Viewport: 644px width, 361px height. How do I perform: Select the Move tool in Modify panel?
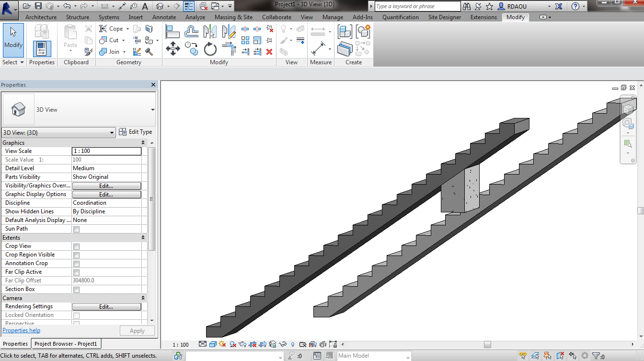(x=172, y=48)
